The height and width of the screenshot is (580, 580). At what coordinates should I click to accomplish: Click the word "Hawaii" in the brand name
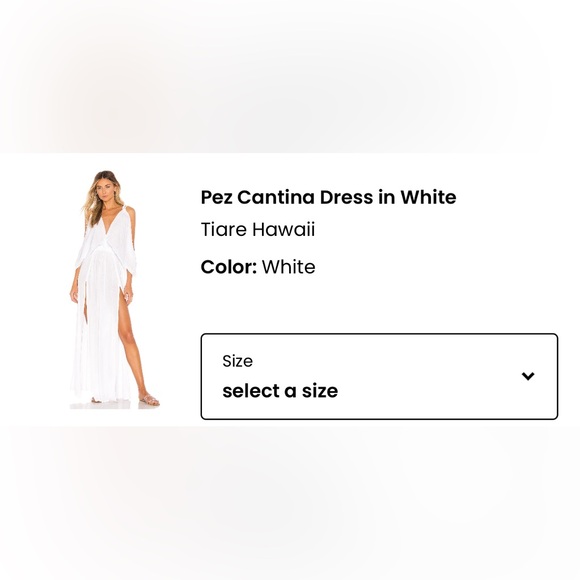click(283, 229)
